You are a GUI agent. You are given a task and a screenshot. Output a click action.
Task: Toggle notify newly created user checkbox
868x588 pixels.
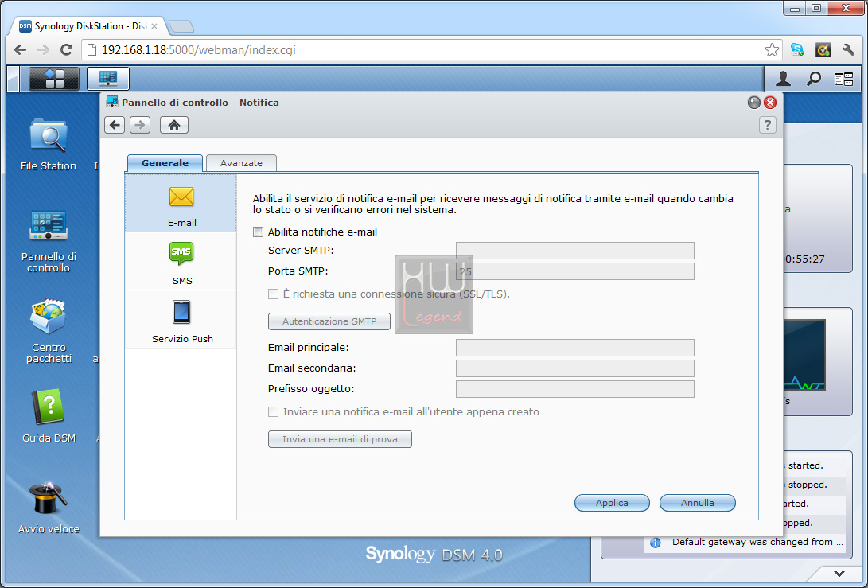273,412
